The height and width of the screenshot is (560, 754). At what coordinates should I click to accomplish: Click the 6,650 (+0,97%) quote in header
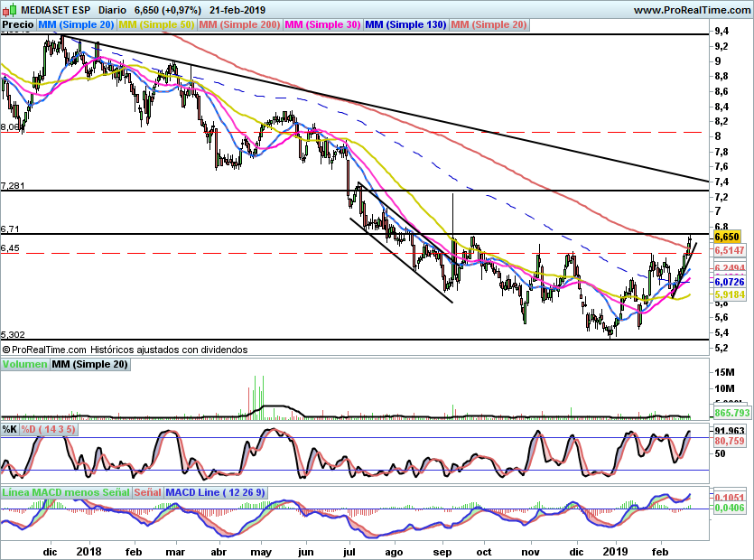tap(168, 10)
